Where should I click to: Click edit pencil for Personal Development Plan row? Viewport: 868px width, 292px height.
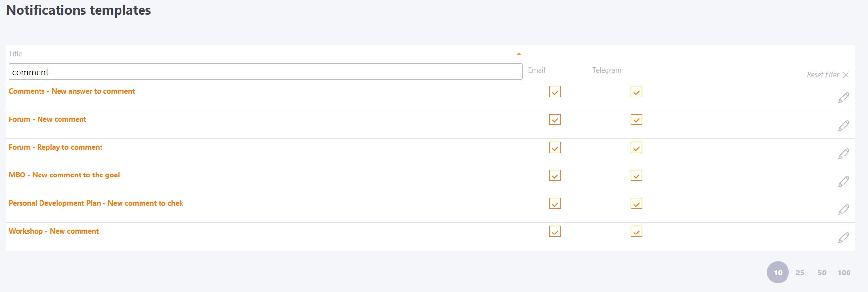(844, 210)
